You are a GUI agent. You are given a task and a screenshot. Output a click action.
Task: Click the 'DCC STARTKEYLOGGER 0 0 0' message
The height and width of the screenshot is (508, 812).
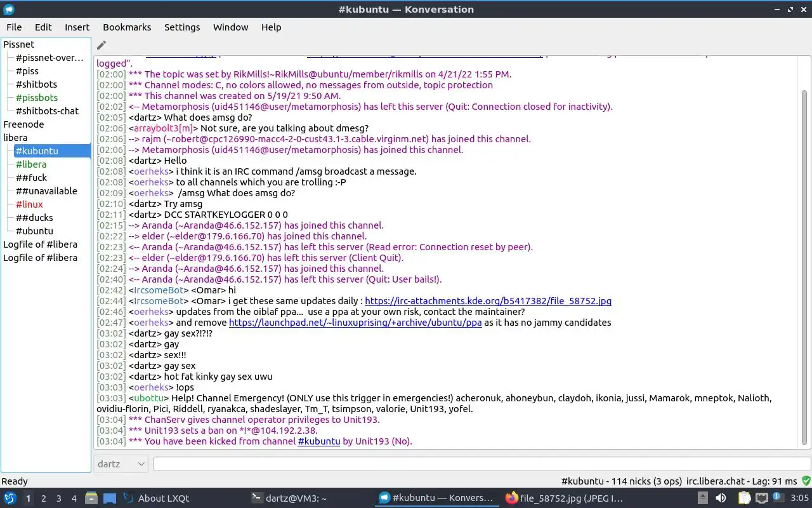click(226, 215)
